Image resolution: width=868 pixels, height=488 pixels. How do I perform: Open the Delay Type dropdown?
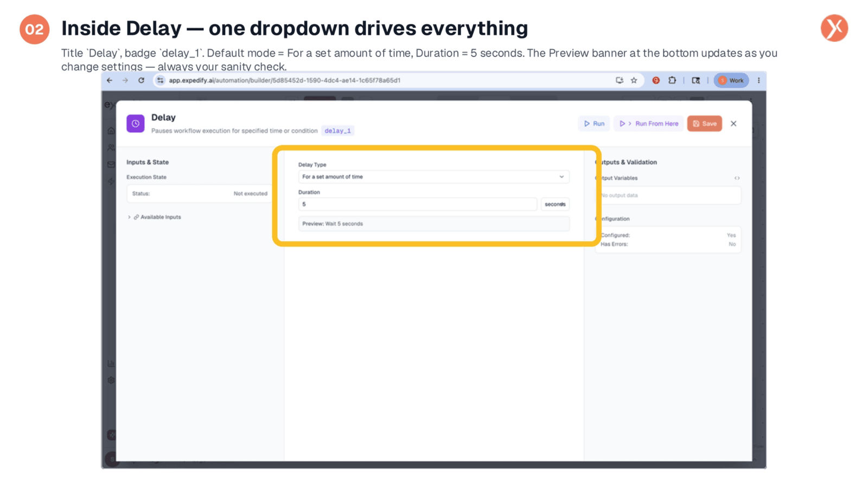434,177
